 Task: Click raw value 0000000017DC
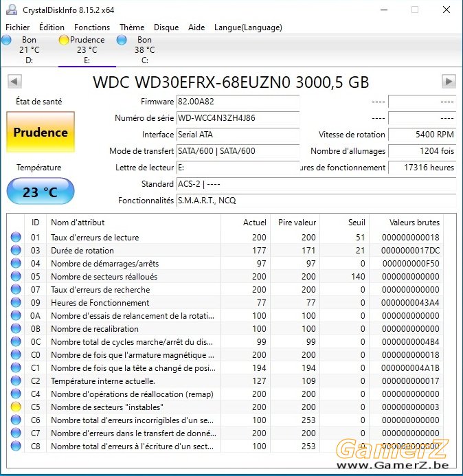point(410,251)
